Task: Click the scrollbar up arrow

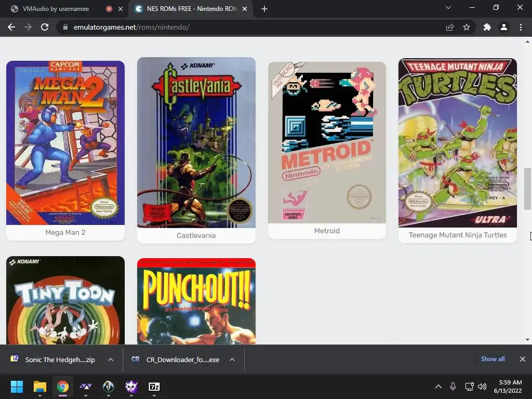Action: [x=527, y=42]
